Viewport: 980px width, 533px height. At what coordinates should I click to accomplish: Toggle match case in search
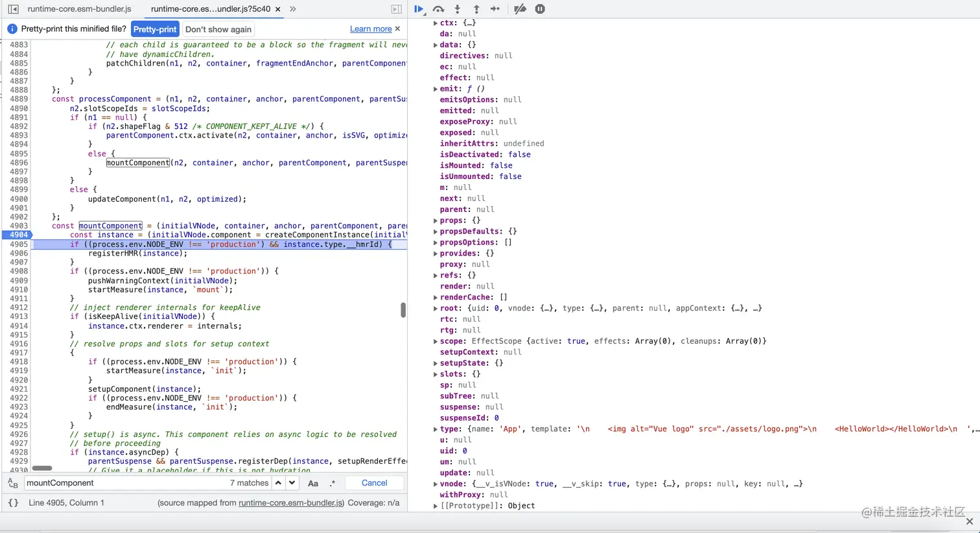point(313,483)
